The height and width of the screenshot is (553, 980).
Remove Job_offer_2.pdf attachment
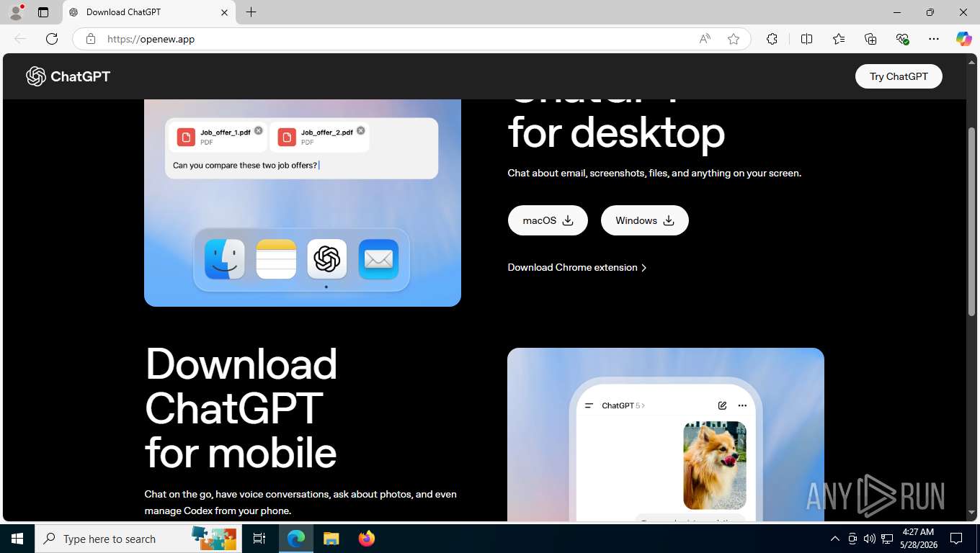(361, 130)
